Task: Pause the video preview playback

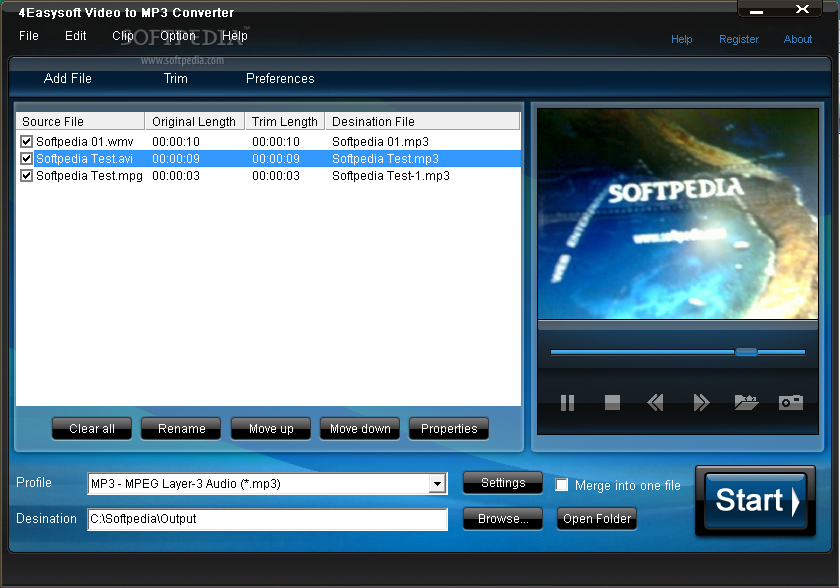Action: click(567, 402)
